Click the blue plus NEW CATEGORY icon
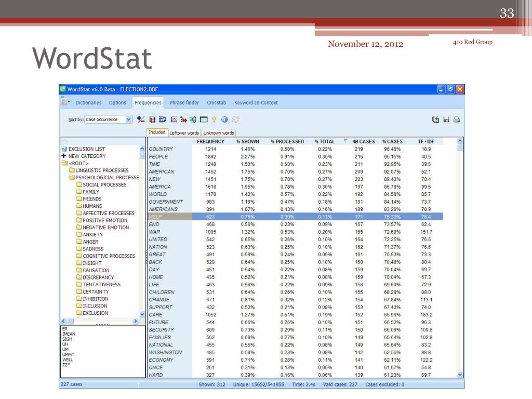Viewport: 532px width, 399px height. coord(64,156)
